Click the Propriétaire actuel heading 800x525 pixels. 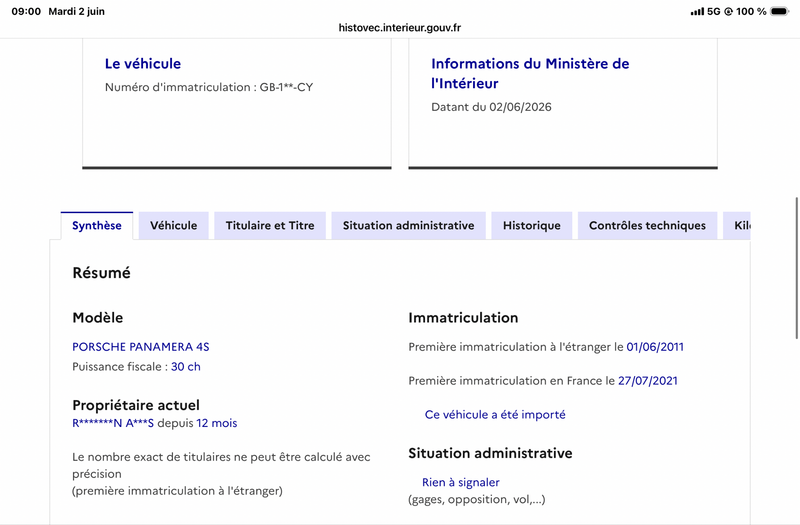coord(136,405)
